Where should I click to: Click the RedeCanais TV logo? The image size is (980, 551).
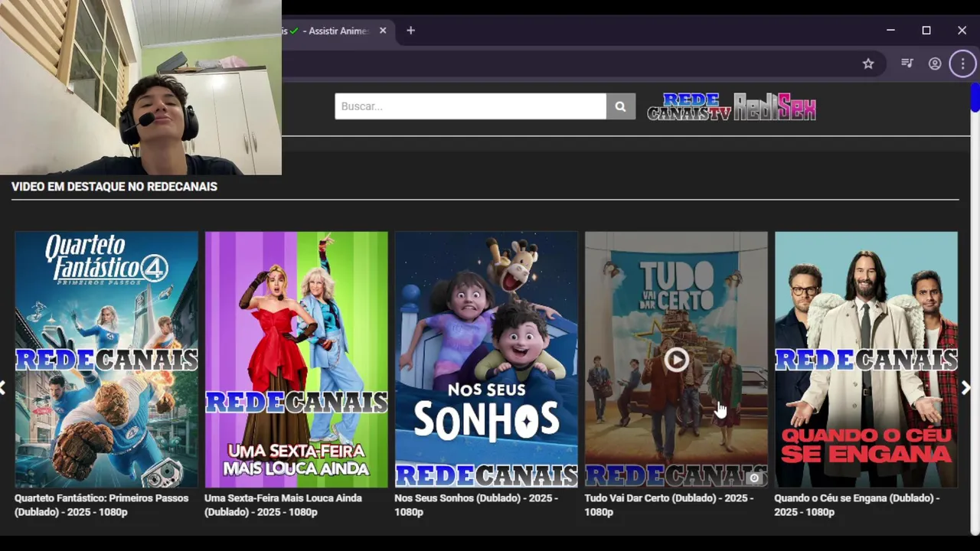[690, 107]
